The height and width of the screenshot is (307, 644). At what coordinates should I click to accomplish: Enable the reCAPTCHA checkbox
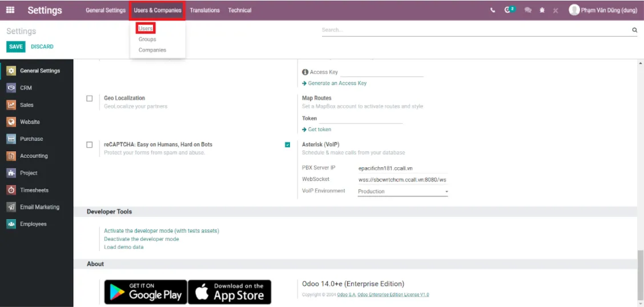point(90,145)
